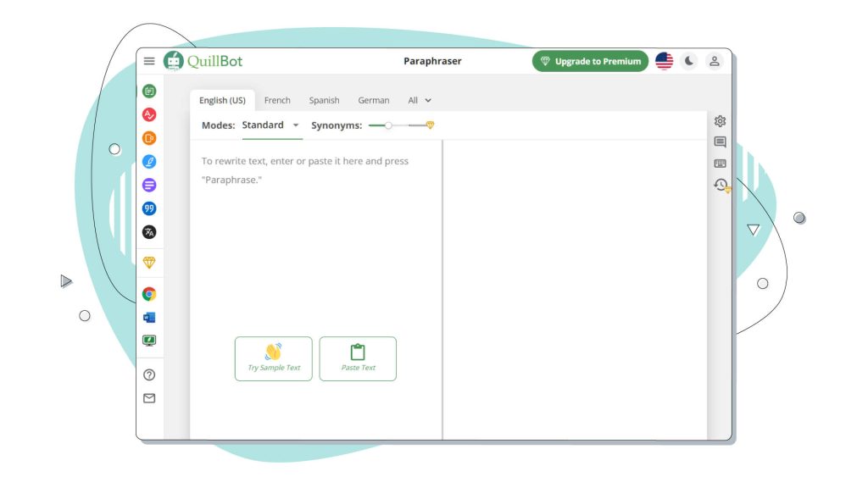This screenshot has height=488, width=868.
Task: Open QuillBot for Chrome extension icon
Action: 149,294
